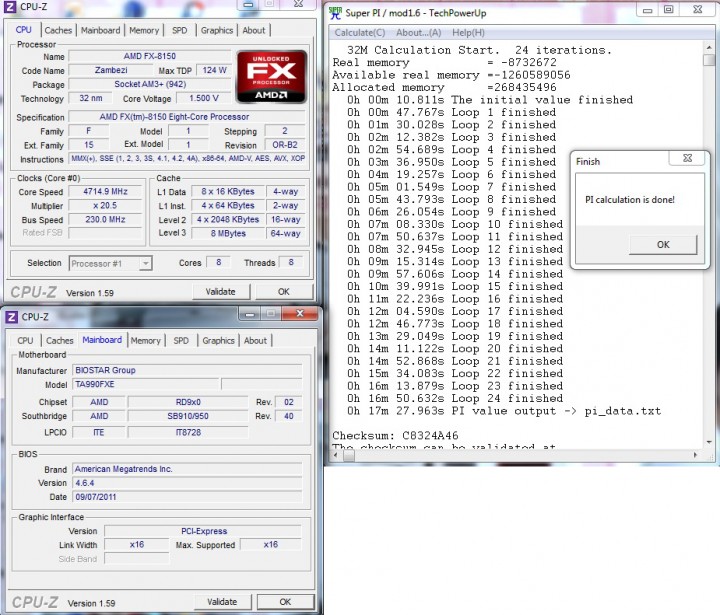Click the Threads value 8
The height and width of the screenshot is (615, 720).
[291, 263]
